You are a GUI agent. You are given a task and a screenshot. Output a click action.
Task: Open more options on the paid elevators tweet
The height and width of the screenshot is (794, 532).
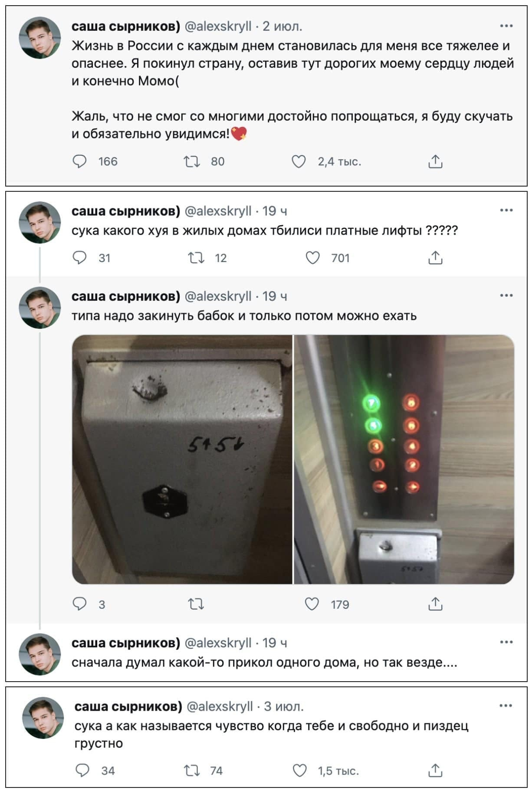tap(506, 210)
